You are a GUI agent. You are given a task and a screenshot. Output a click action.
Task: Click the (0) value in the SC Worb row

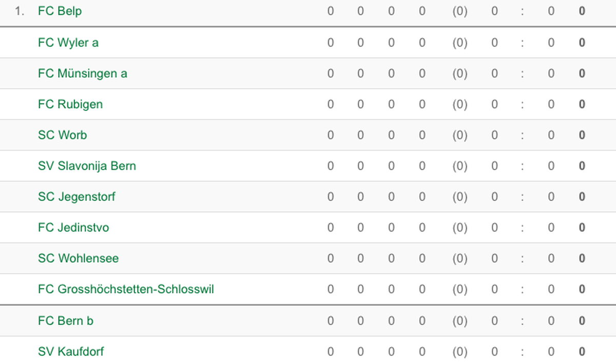click(x=459, y=135)
